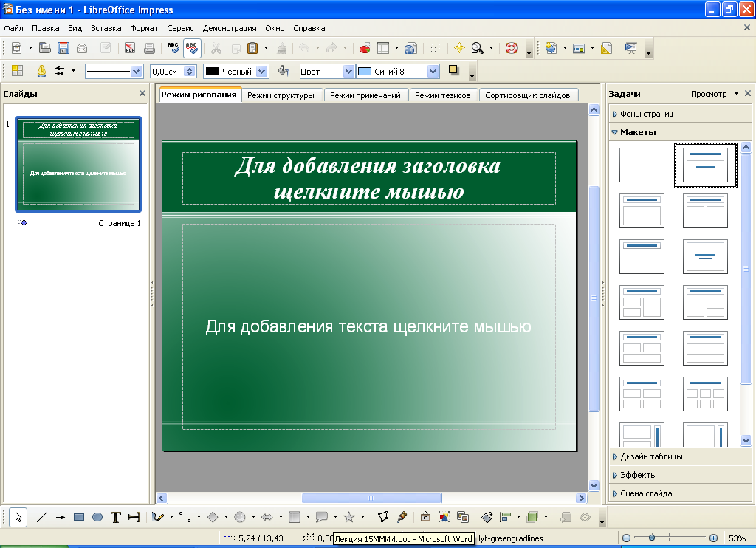Toggle the display grid dots icon
This screenshot has width=756, height=548.
tap(435, 48)
